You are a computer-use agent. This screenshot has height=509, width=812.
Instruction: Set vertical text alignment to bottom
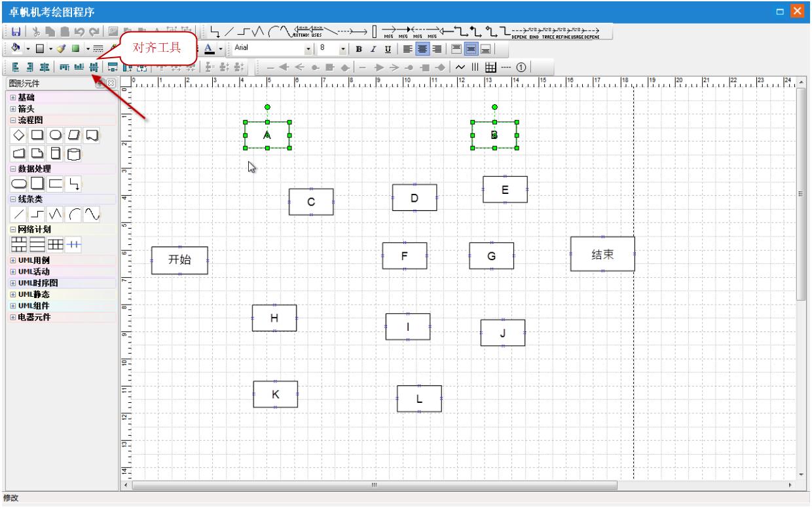[486, 49]
